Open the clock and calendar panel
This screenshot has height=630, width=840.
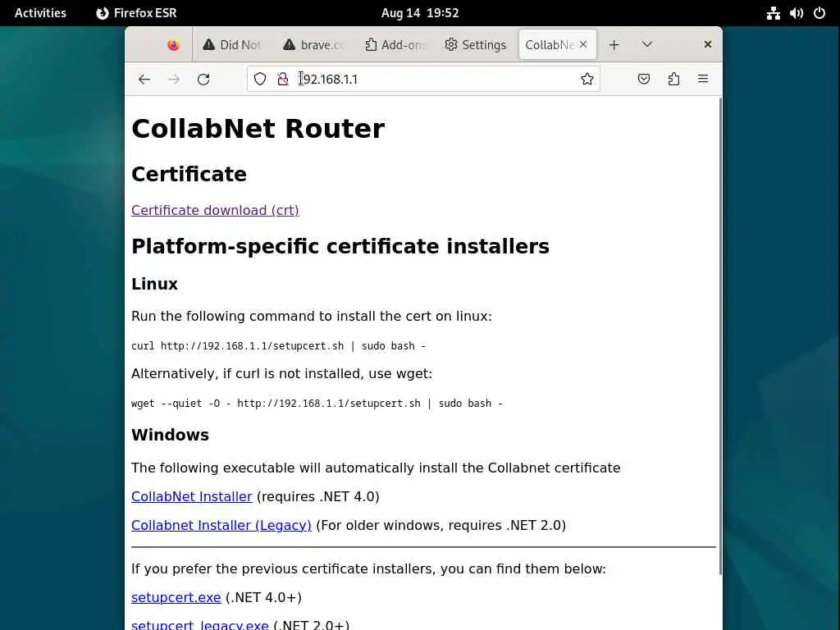click(420, 13)
